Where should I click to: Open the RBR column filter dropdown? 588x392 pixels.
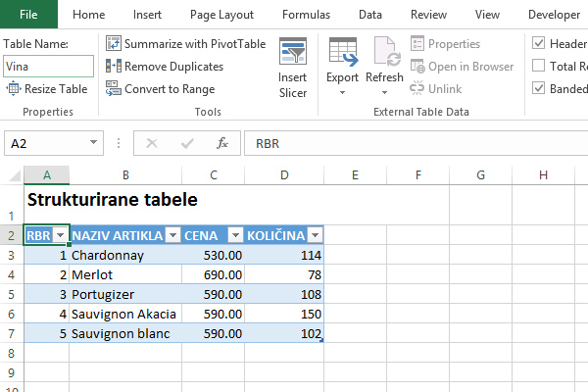(x=61, y=236)
